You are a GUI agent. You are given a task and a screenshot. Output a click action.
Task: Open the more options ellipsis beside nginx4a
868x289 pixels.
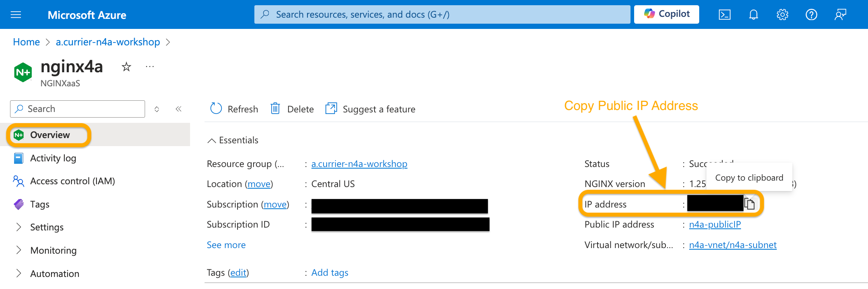pyautogui.click(x=150, y=67)
